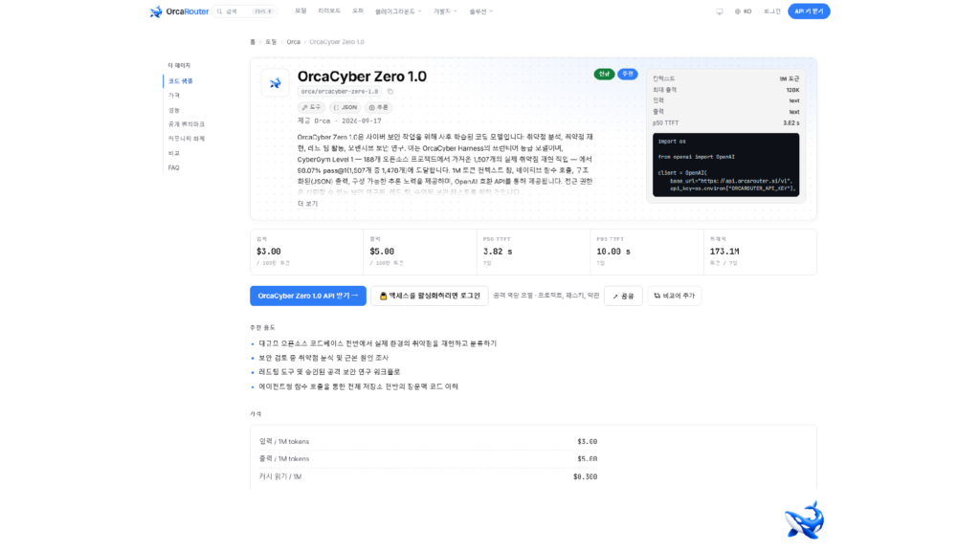Click the $3.00 input price card

(306, 252)
